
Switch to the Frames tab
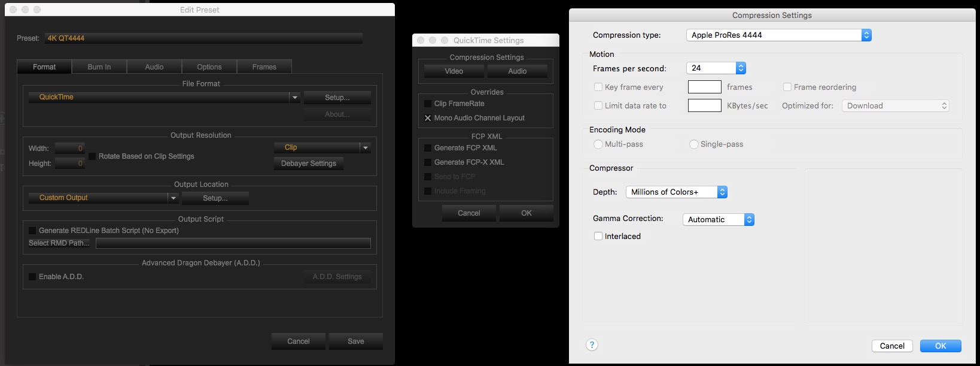pos(264,67)
